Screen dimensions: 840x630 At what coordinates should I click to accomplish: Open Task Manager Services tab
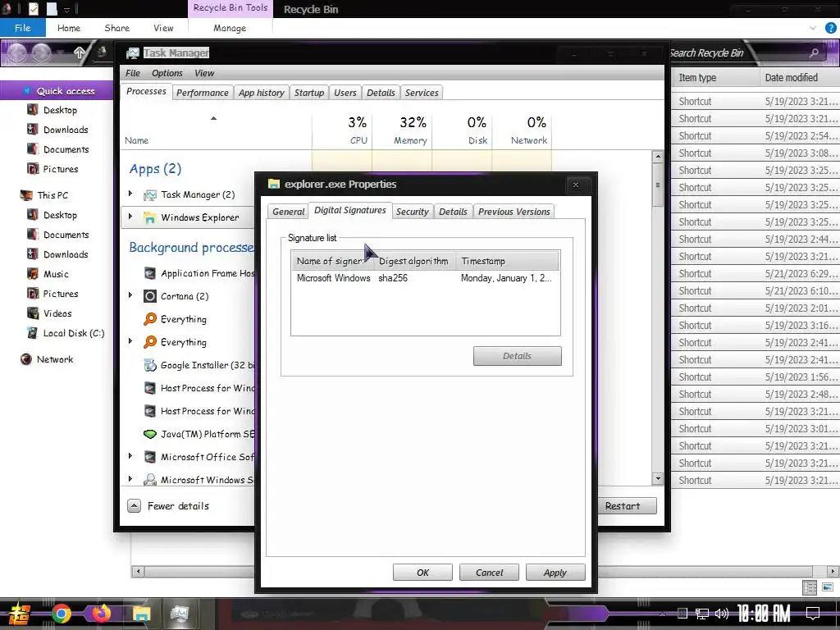[x=422, y=93]
